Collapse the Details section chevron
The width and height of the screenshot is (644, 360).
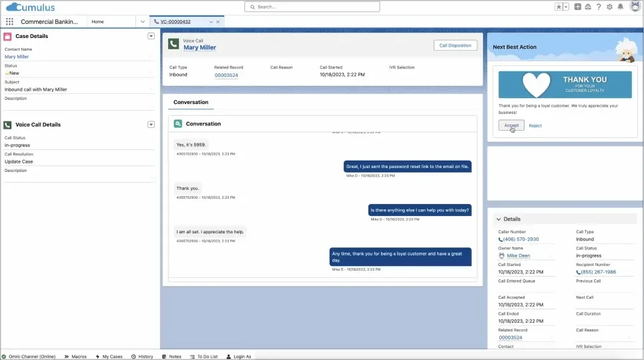click(x=498, y=219)
